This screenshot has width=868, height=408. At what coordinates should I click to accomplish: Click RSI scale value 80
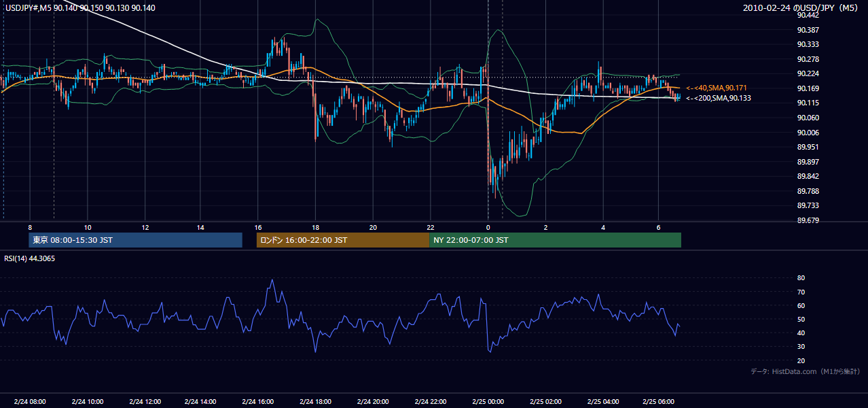coord(801,278)
